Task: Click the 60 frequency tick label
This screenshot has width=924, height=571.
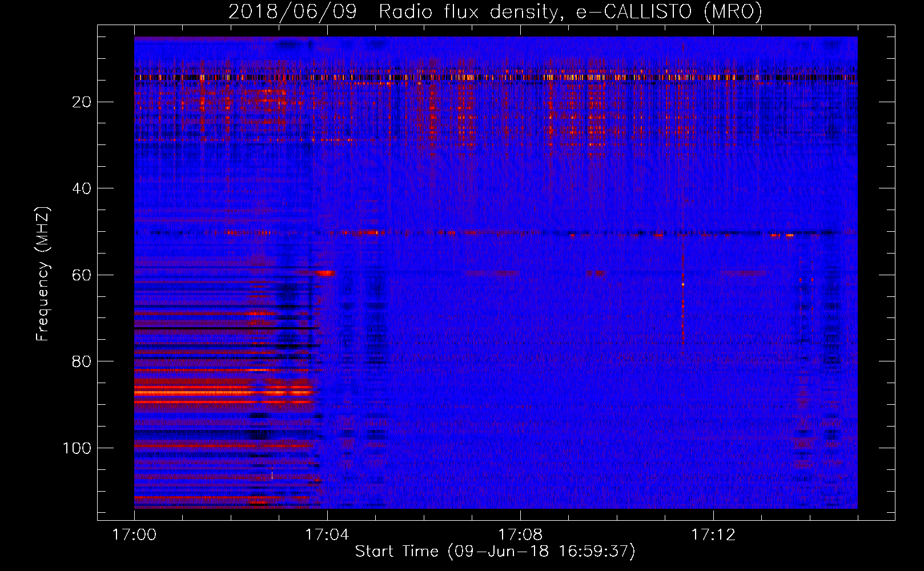Action: point(82,275)
